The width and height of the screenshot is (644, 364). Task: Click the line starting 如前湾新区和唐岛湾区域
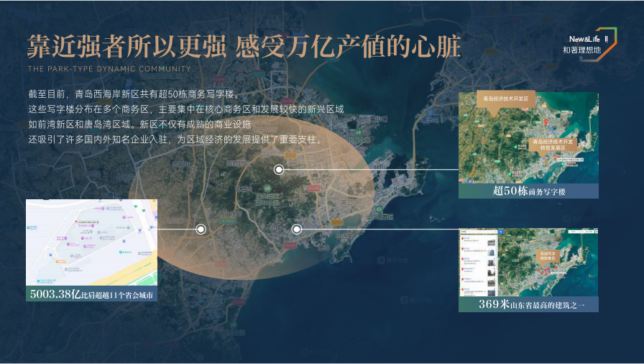tap(139, 124)
